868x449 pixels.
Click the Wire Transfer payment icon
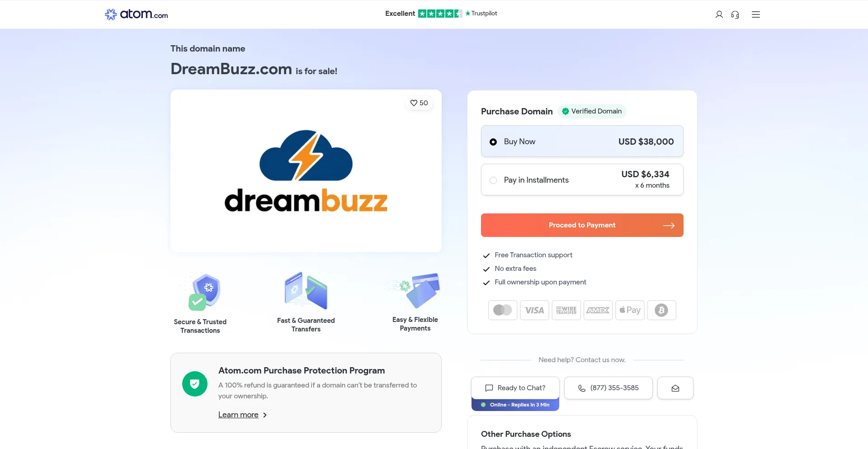pos(566,310)
